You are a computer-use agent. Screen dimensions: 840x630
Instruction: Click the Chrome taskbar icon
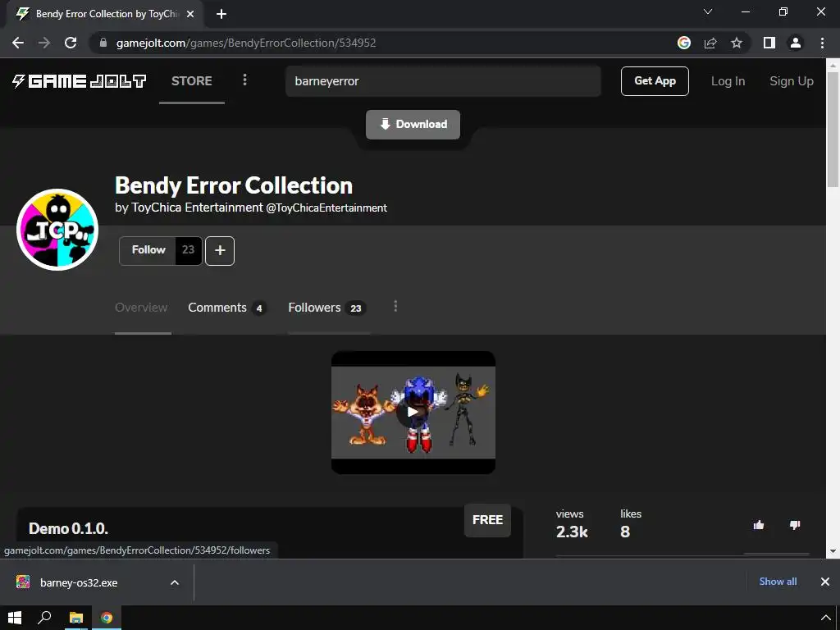coord(107,618)
